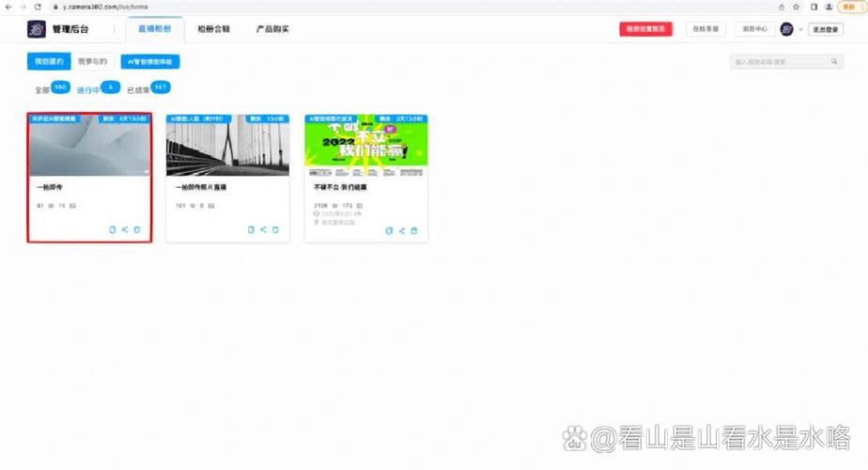Click the remaining-time badge on 不破不立 cover
The image size is (868, 470).
(401, 118)
